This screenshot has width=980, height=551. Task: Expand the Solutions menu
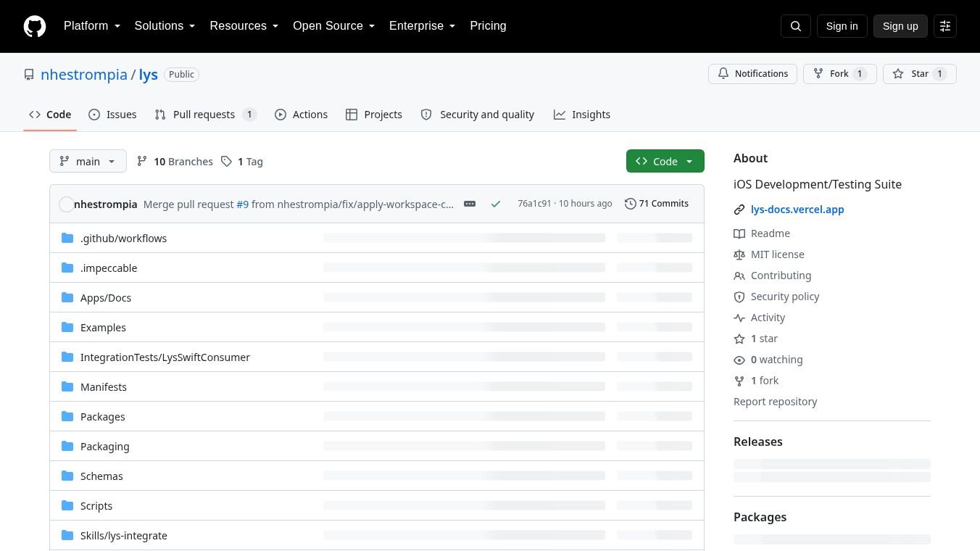coord(165,26)
